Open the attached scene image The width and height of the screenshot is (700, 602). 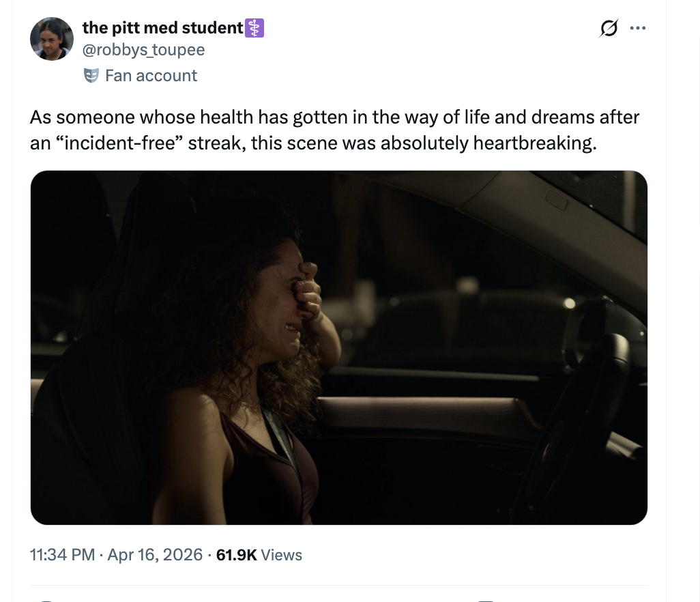click(x=339, y=347)
